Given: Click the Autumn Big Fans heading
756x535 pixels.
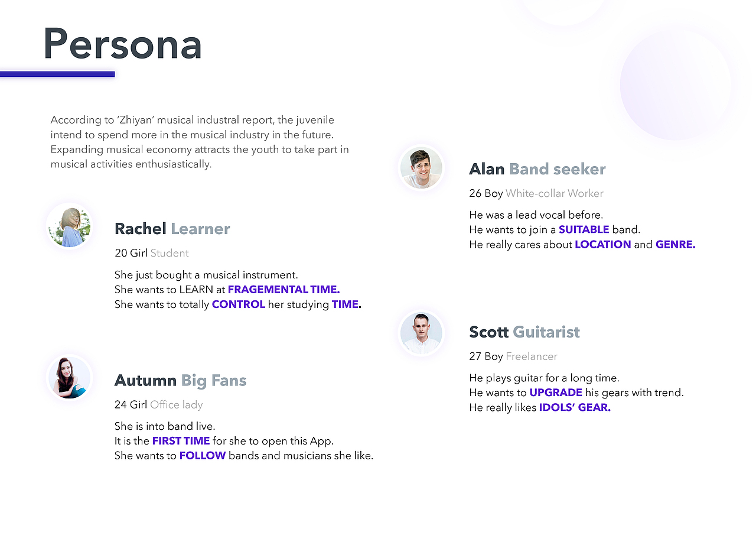Looking at the screenshot, I should (x=180, y=380).
